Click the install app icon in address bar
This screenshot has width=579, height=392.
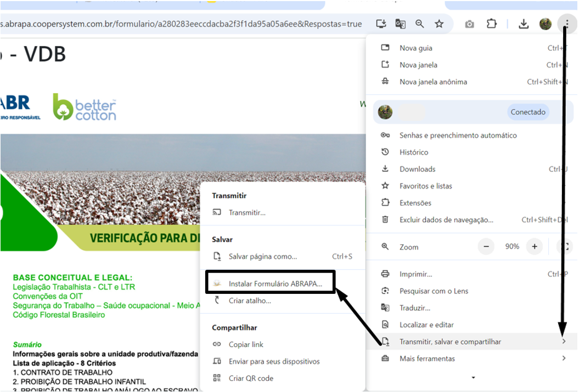pos(381,24)
